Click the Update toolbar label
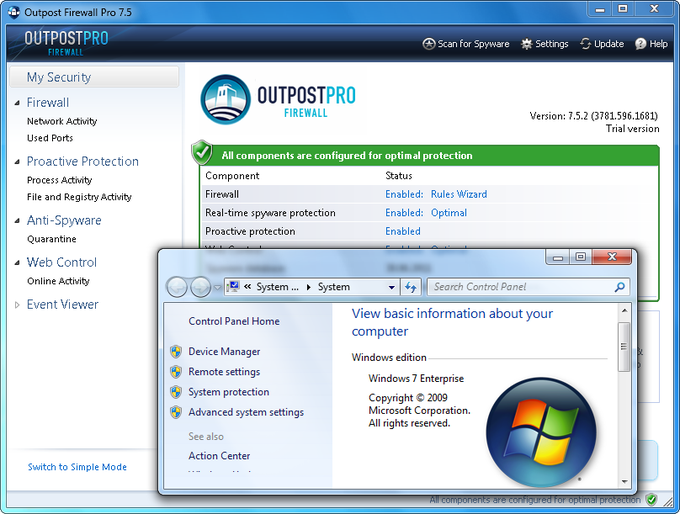This screenshot has height=514, width=680. (609, 44)
